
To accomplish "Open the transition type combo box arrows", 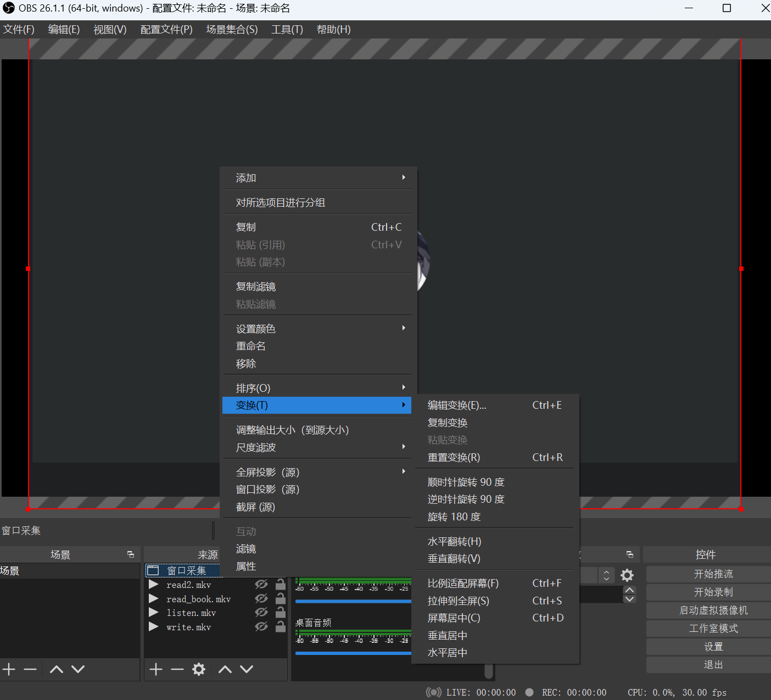I will coord(606,575).
